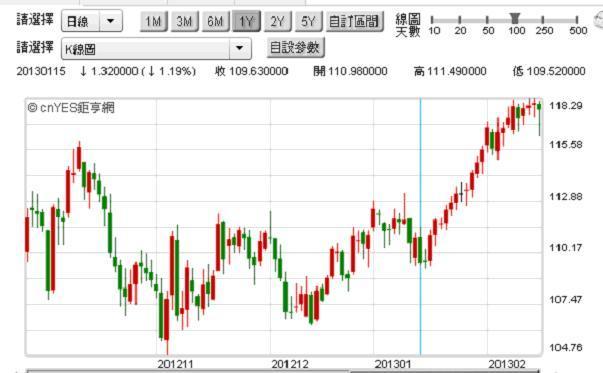Select the 5Y time range button
603x373 pixels.
(308, 22)
